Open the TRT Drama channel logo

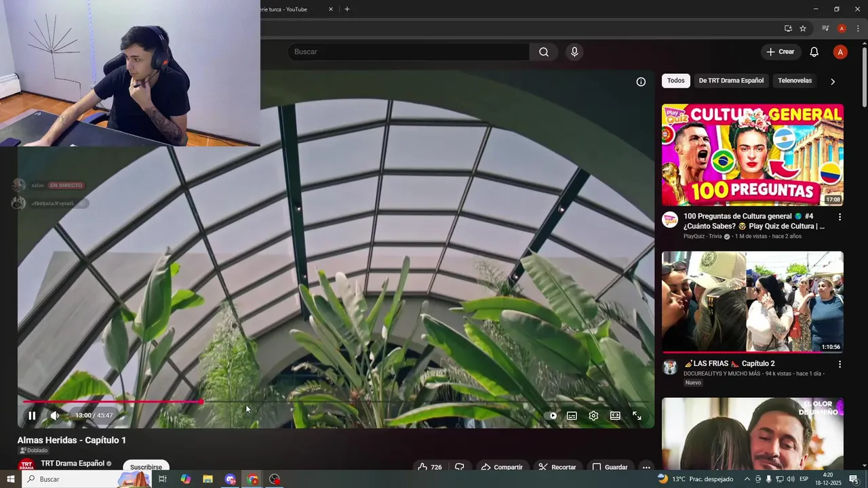click(26, 465)
